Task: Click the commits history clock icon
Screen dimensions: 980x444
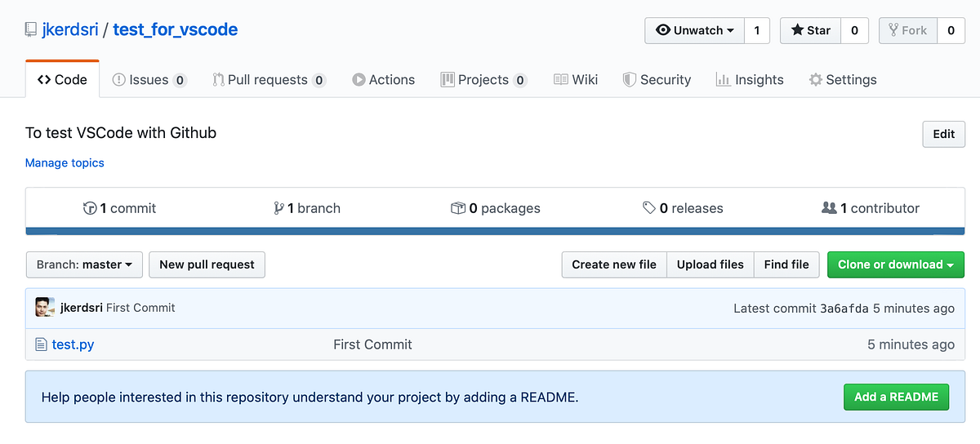Action: [90, 208]
